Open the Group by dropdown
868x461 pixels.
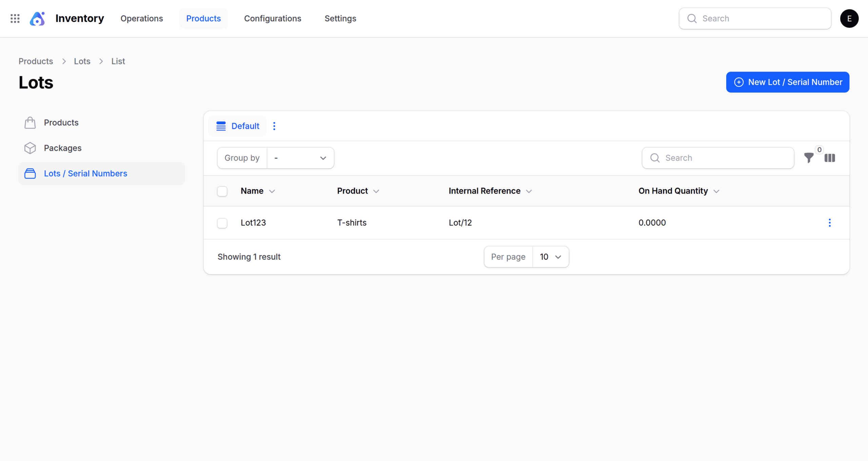[300, 158]
